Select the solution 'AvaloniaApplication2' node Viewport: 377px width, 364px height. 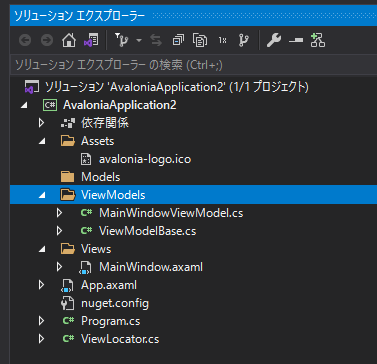177,87
